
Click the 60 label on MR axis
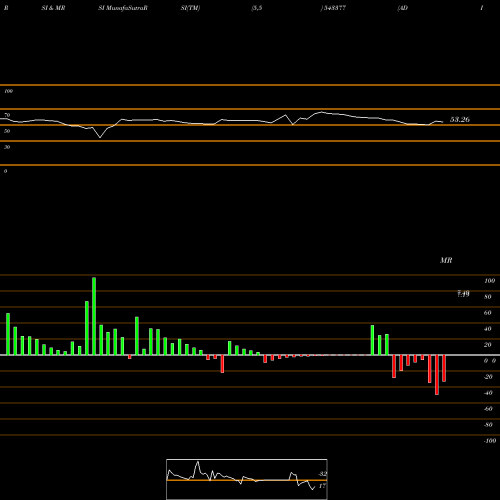488,313
